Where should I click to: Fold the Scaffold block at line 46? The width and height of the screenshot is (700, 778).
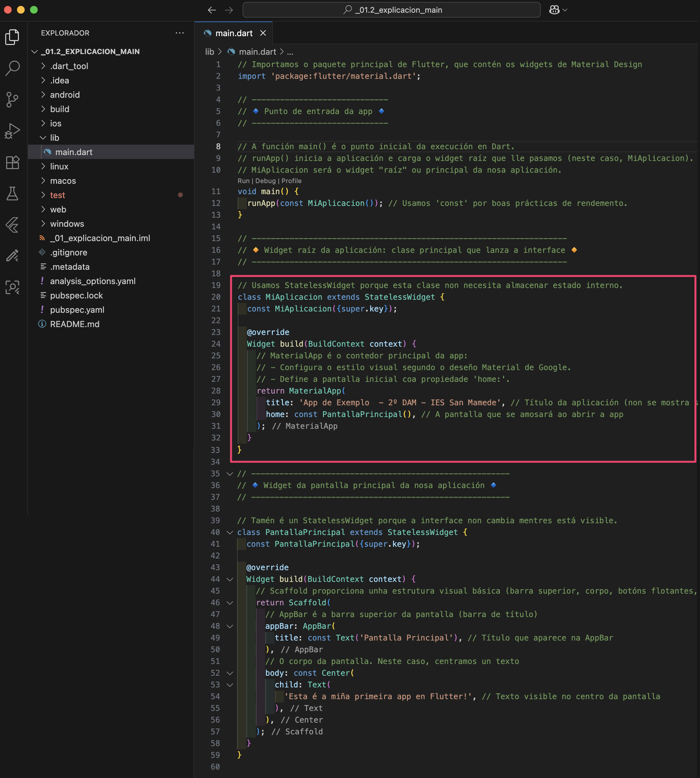coord(230,603)
